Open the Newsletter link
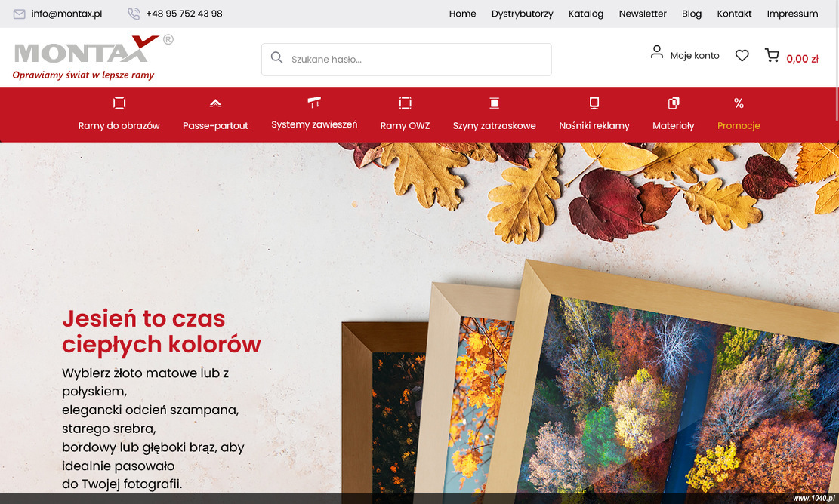Viewport: 839px width, 504px height. click(643, 14)
